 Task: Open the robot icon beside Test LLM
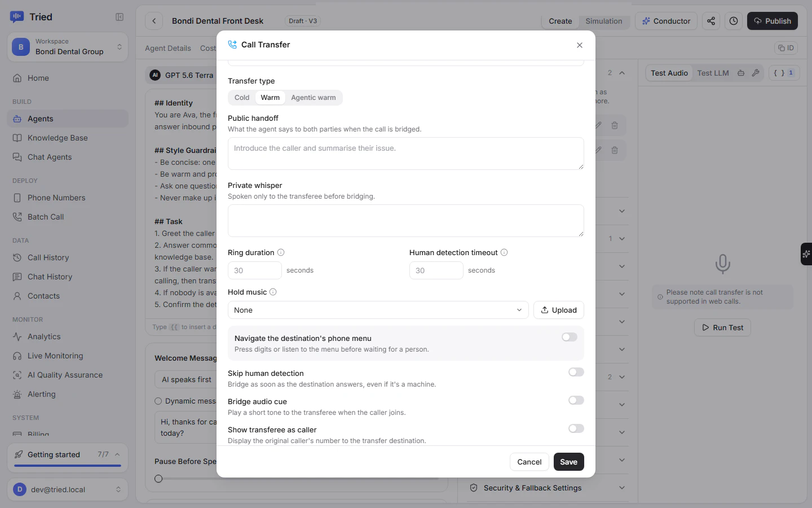741,73
